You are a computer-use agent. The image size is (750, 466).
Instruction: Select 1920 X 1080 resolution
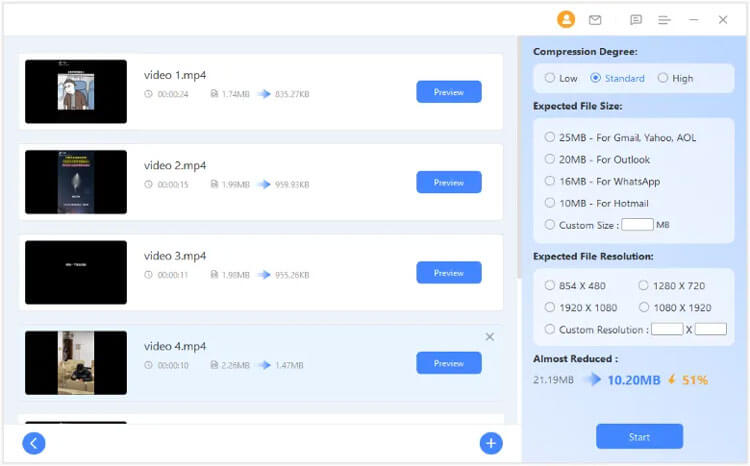(x=550, y=308)
